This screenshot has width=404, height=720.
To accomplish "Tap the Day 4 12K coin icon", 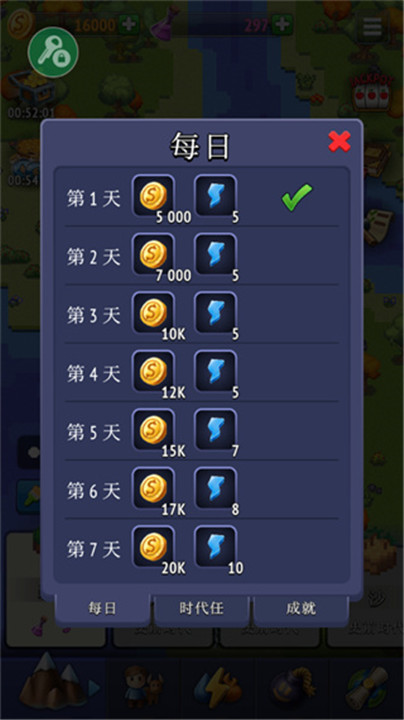I will click(153, 371).
